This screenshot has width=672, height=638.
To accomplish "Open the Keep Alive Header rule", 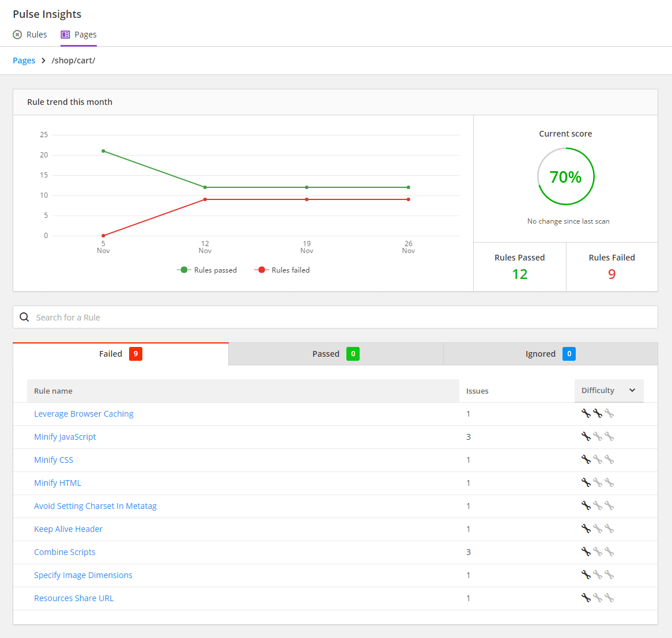I will point(68,529).
